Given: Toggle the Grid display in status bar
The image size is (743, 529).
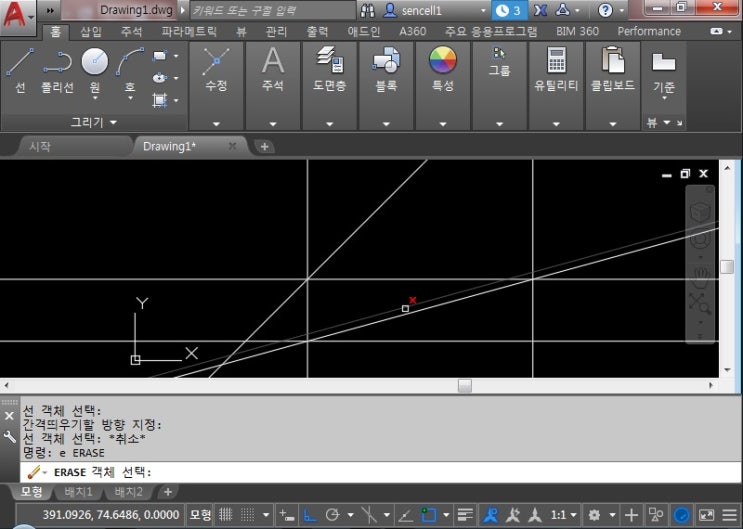Looking at the screenshot, I should (226, 515).
